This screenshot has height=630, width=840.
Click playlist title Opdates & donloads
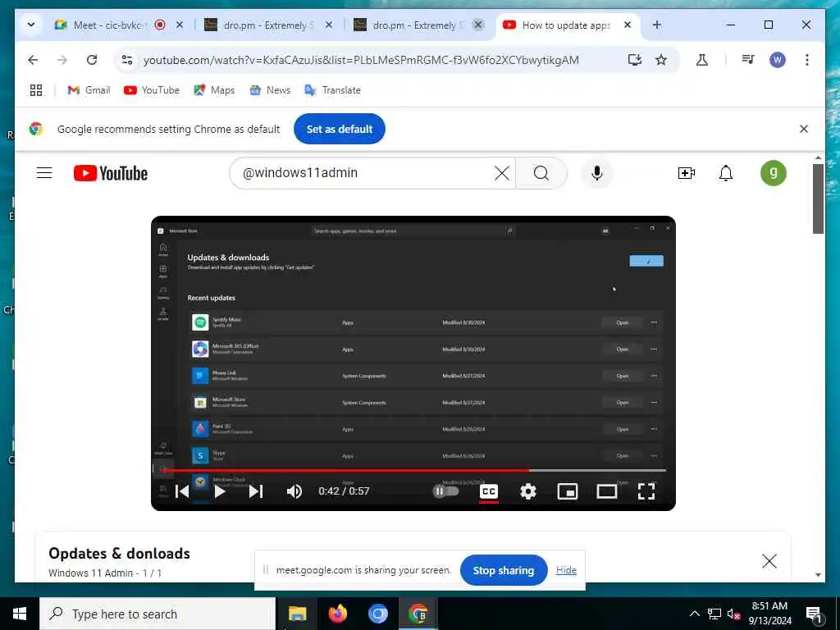point(119,554)
